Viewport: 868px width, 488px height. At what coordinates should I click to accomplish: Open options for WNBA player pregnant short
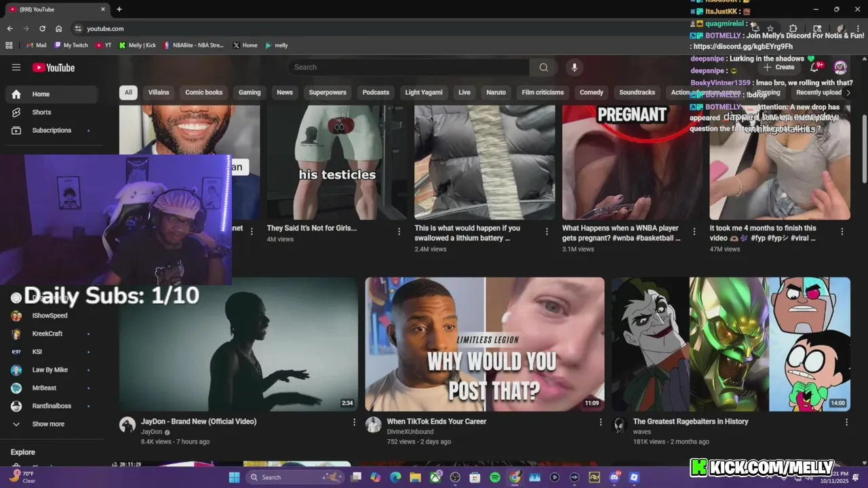(694, 232)
